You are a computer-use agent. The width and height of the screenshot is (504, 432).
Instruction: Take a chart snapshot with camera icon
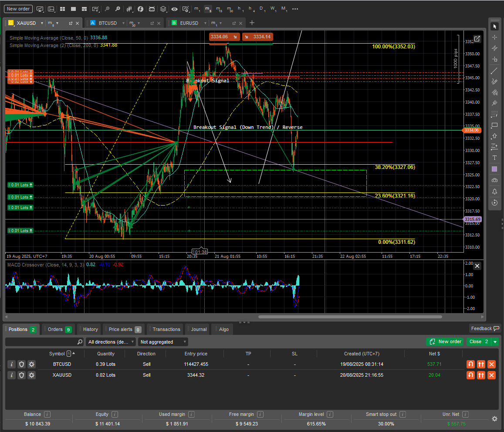coord(495,180)
